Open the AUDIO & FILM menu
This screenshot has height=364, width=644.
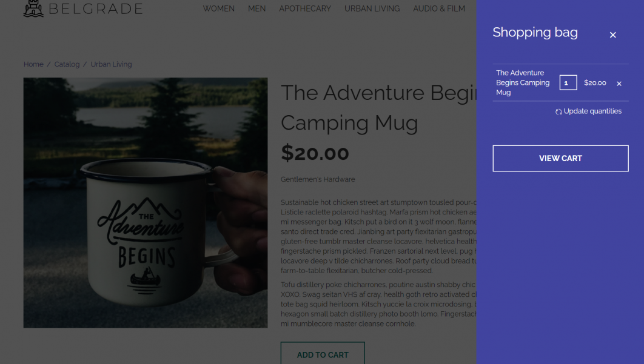(x=439, y=8)
